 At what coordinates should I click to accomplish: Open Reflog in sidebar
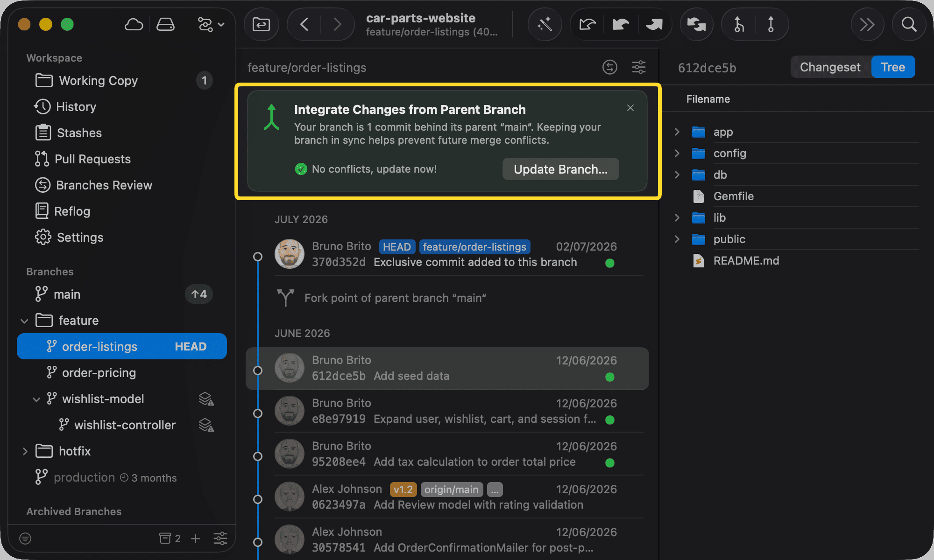[122, 211]
